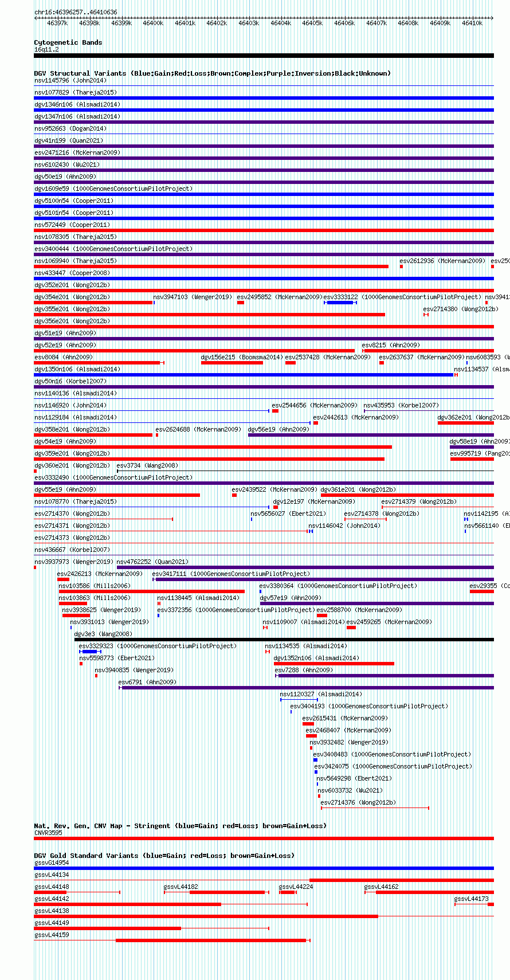Select variant nsv6102430 (Wu2021)
Screen dimensions: 510x980
[x=67, y=164]
